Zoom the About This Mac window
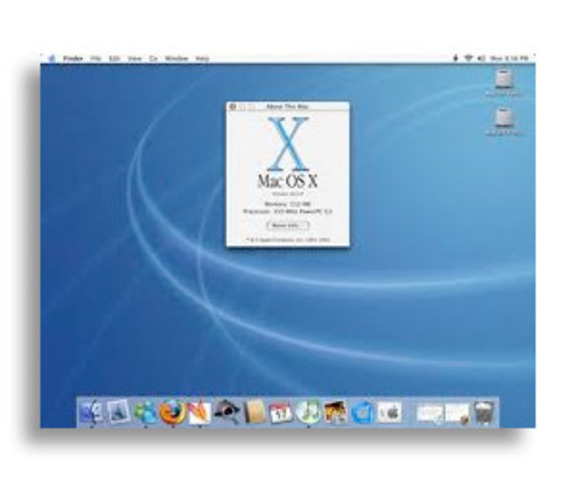 click(x=252, y=107)
